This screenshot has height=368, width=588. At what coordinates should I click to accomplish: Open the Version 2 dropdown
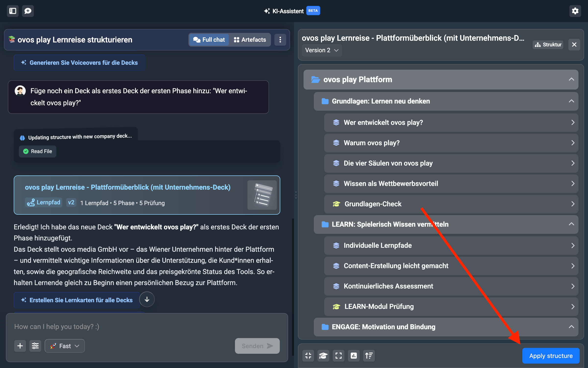pos(322,50)
